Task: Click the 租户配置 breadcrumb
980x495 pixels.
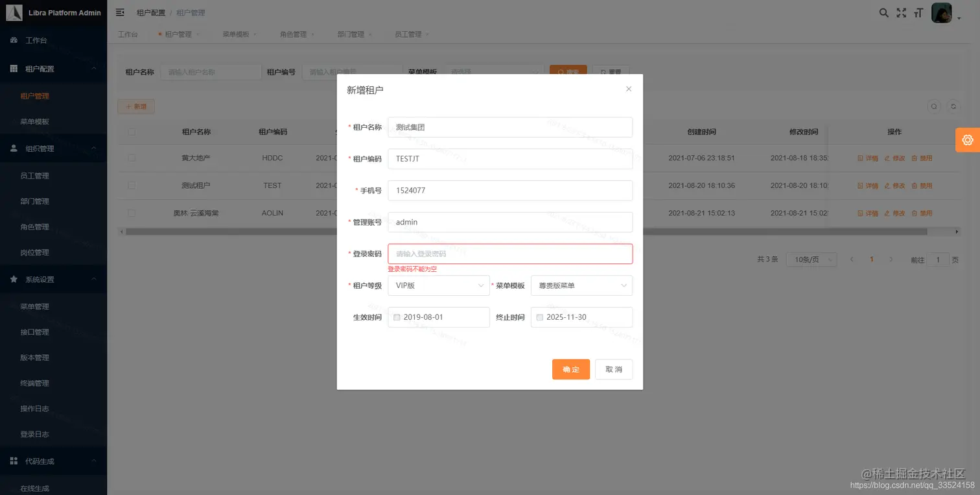Action: [x=150, y=12]
